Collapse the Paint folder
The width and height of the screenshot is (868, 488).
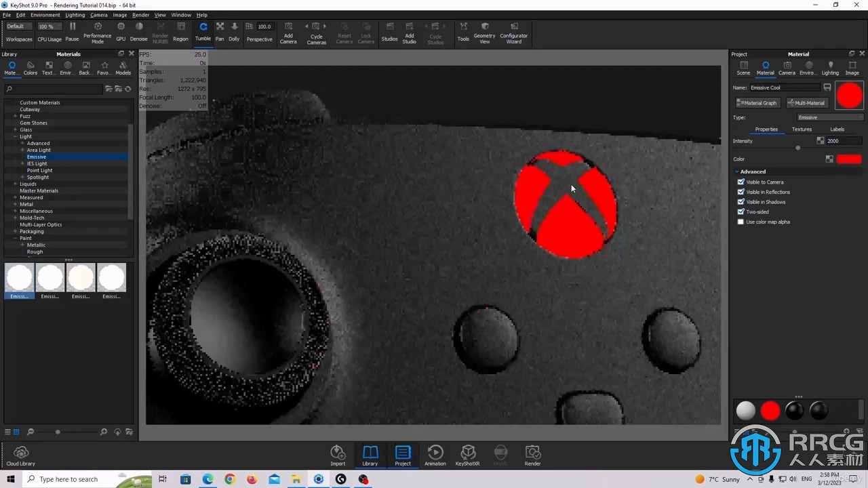tap(15, 238)
